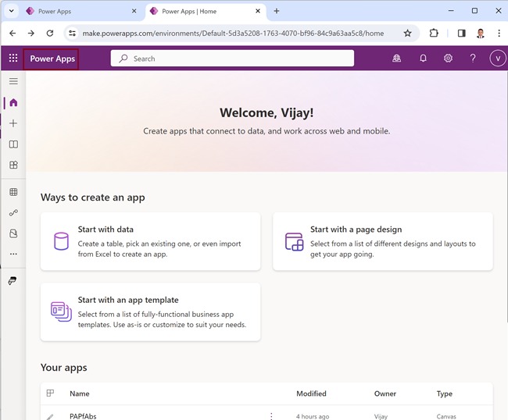
Task: Open the environment selector icon
Action: (396, 59)
